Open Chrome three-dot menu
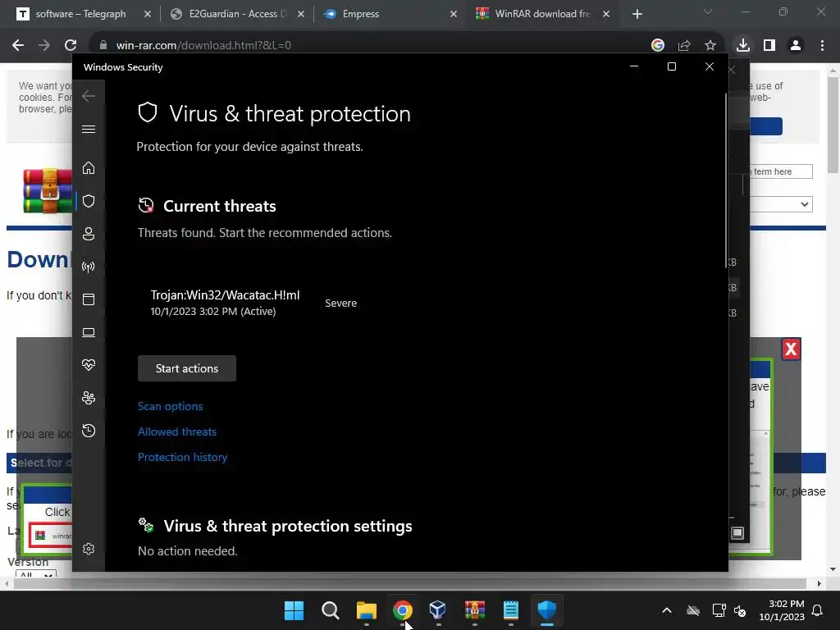This screenshot has width=840, height=630. (x=822, y=45)
